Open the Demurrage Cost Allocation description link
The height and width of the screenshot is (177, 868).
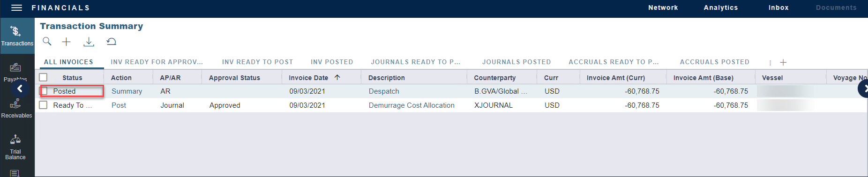[x=412, y=105]
